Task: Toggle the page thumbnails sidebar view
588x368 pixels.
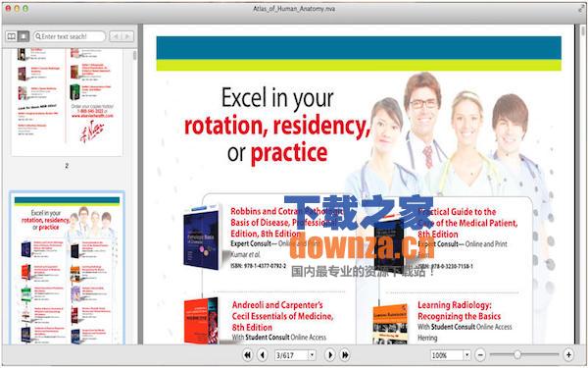Action: click(24, 36)
